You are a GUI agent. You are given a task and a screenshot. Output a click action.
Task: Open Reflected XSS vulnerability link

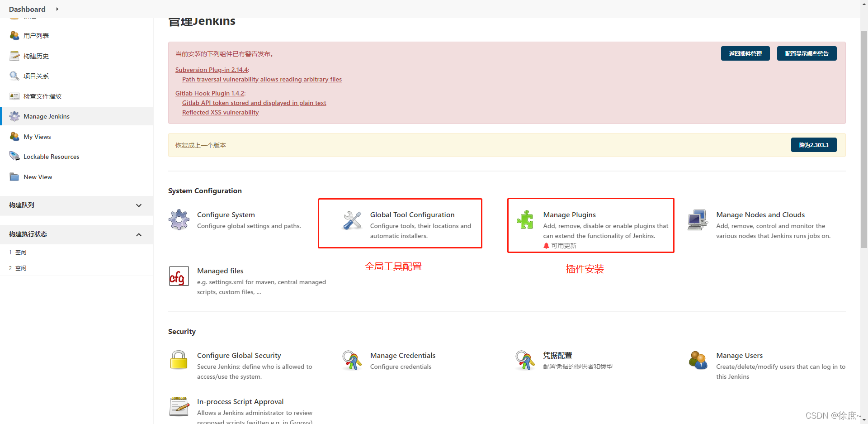[x=221, y=112]
